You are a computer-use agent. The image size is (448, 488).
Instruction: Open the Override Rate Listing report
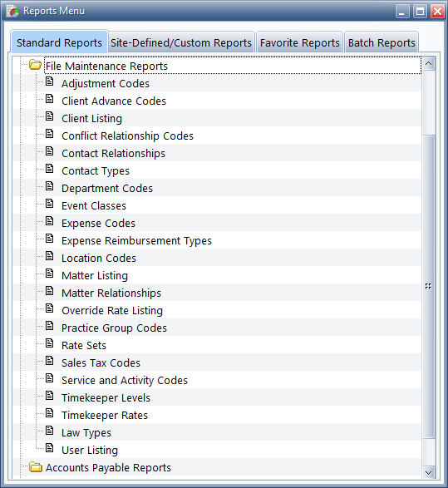coord(112,311)
